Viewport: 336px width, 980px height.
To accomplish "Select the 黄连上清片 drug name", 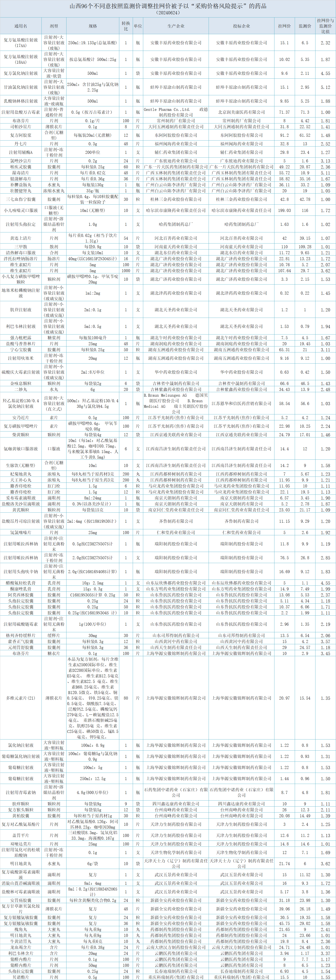I will (x=21, y=238).
